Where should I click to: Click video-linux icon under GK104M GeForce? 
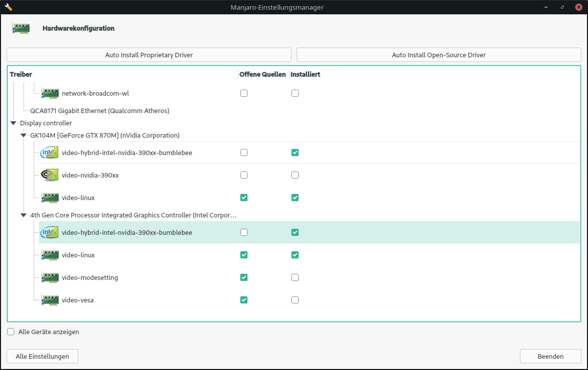click(x=50, y=198)
